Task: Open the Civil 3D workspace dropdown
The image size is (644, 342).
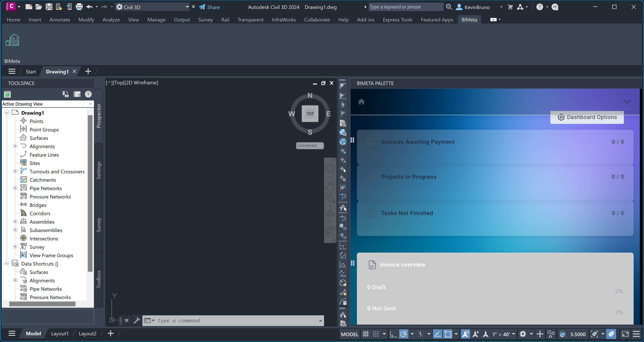Action: click(152, 7)
